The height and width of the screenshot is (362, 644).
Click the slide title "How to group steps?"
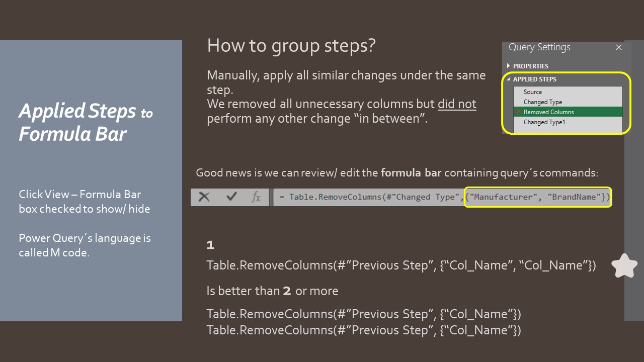point(291,46)
